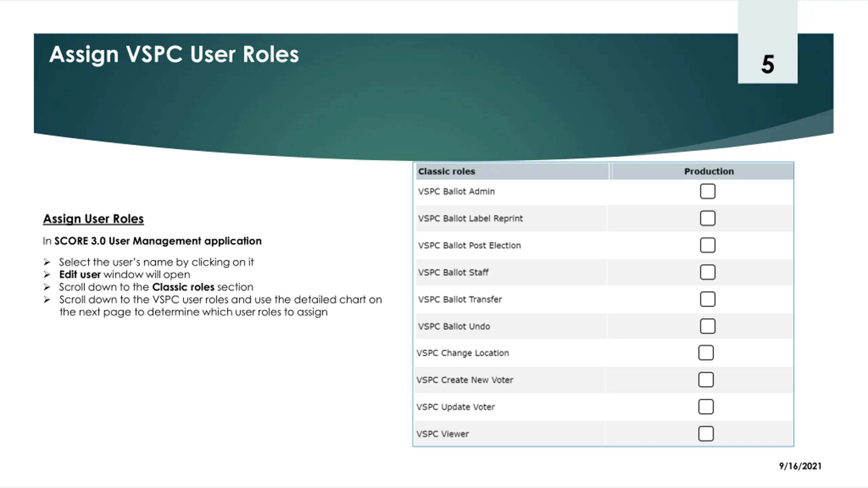This screenshot has width=868, height=488.
Task: Toggle VSPC Ballot Transfer role checkbox
Action: (707, 299)
